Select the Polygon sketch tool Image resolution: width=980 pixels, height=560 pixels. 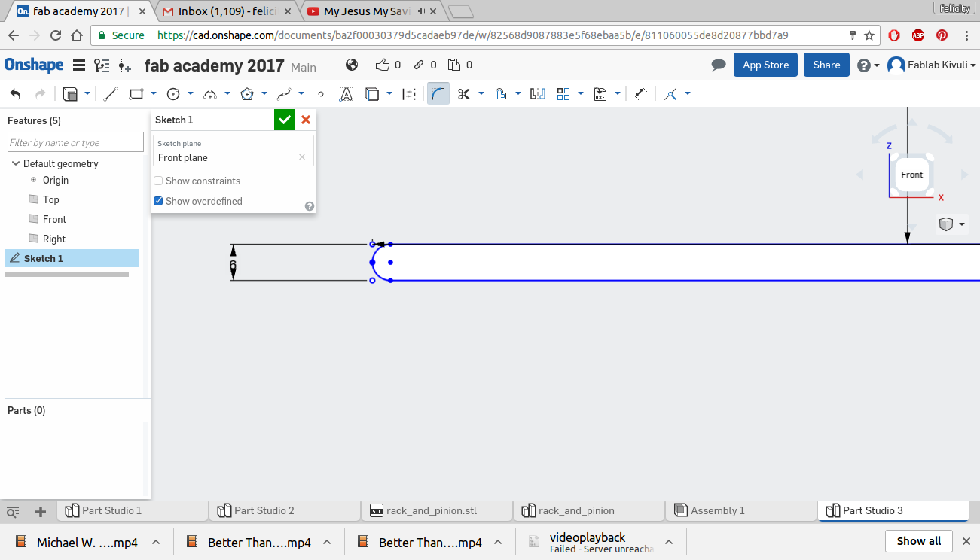[247, 94]
